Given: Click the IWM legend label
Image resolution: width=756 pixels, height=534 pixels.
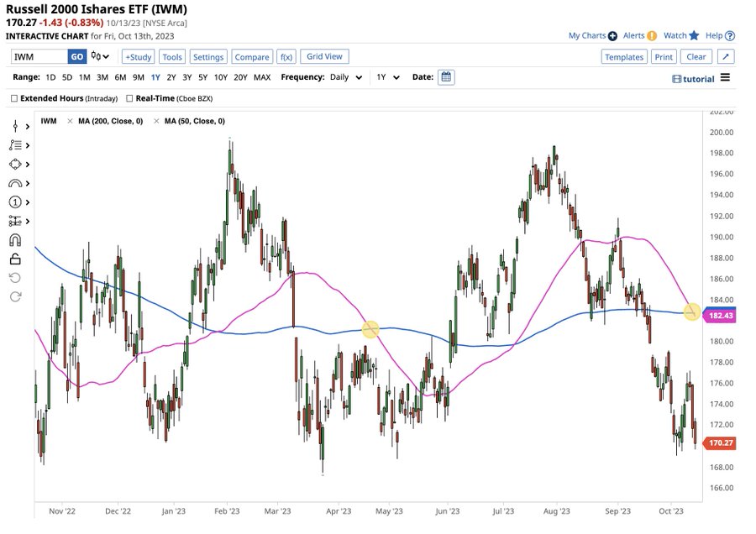Looking at the screenshot, I should [49, 121].
